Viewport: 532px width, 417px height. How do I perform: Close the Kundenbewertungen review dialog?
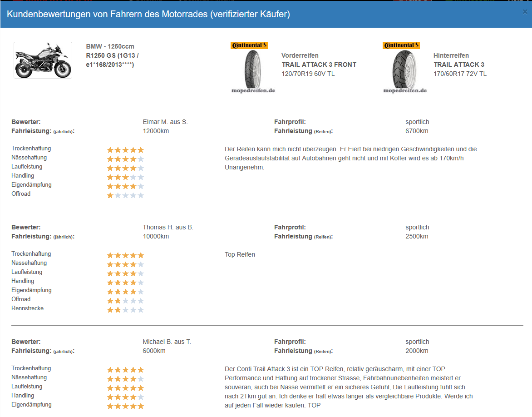tap(525, 12)
